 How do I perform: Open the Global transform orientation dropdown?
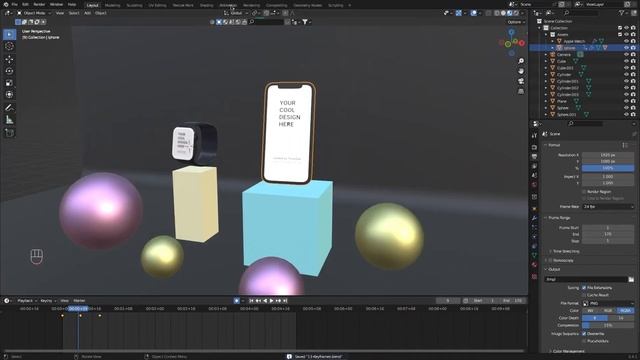tap(236, 13)
